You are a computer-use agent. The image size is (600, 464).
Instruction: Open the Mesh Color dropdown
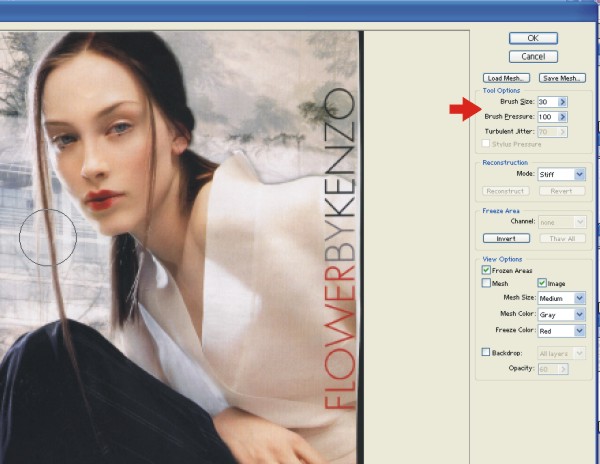[561, 314]
